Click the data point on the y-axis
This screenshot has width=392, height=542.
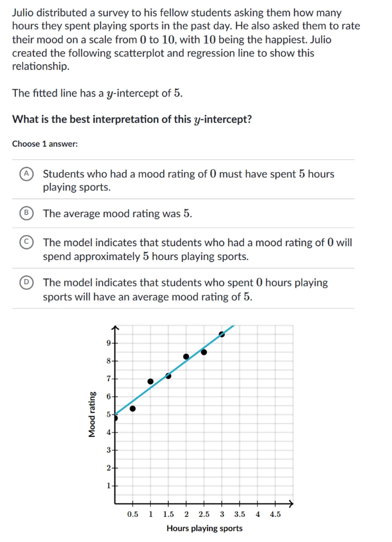[115, 418]
